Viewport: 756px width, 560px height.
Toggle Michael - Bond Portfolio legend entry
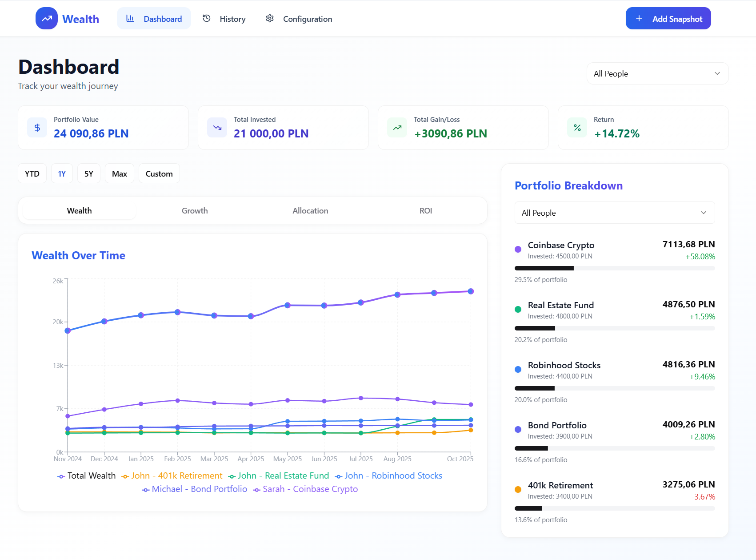[x=195, y=489]
